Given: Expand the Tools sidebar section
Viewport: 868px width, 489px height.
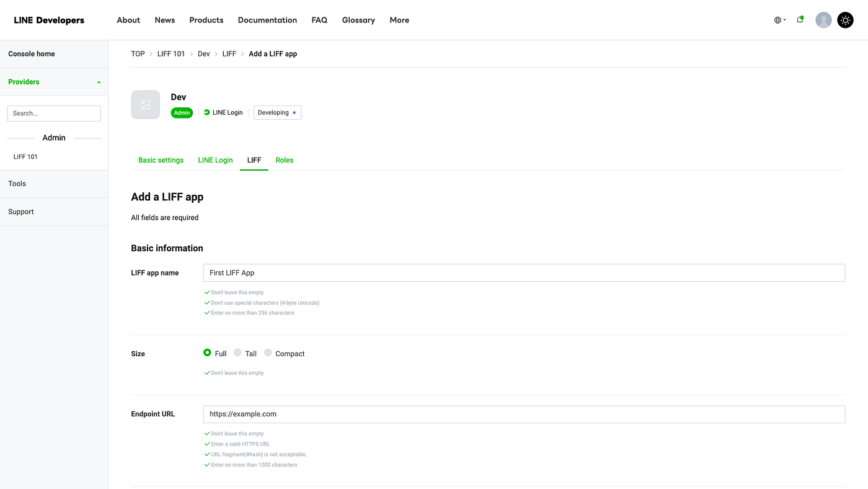Looking at the screenshot, I should [54, 184].
